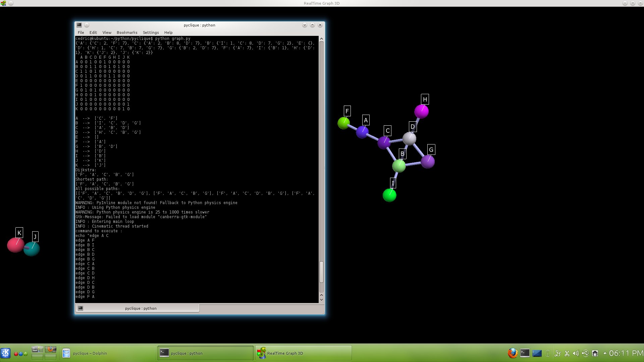
Task: Activate the pyclique – Dolphin taskbar entry
Action: 108,353
